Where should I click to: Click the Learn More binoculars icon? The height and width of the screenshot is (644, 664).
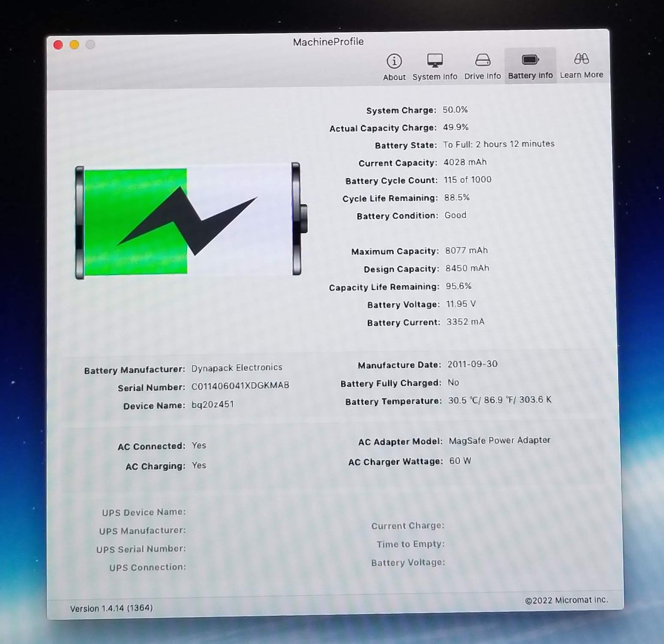[x=581, y=59]
